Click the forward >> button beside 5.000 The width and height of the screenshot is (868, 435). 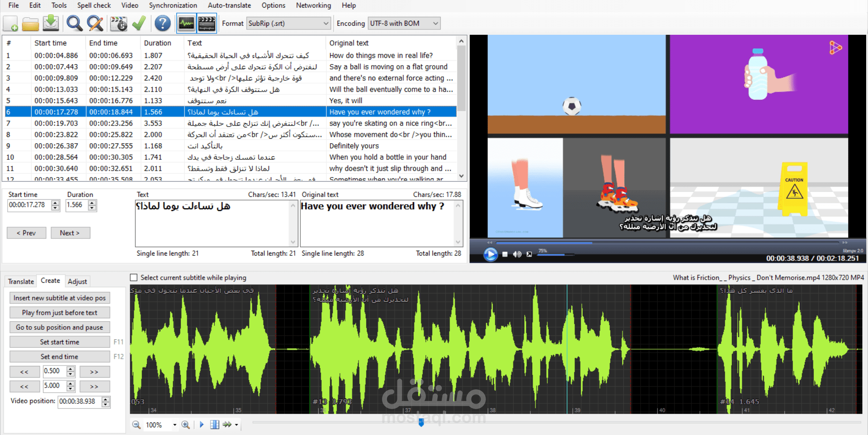(94, 387)
